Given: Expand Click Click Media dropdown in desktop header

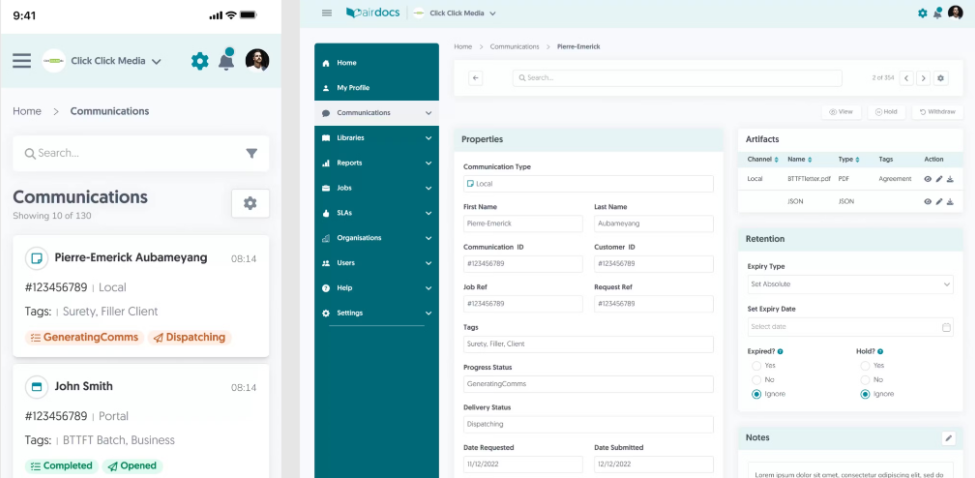Looking at the screenshot, I should 492,13.
